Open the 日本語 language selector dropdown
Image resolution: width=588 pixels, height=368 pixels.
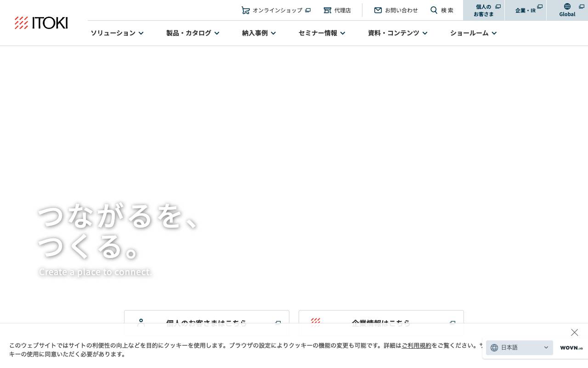coord(520,348)
